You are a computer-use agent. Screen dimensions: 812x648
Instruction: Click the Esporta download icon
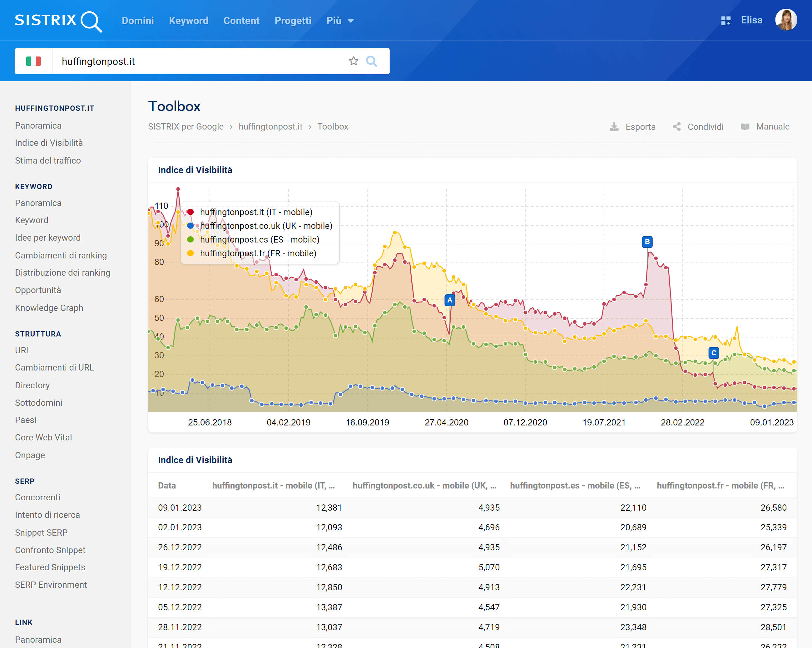coord(614,126)
